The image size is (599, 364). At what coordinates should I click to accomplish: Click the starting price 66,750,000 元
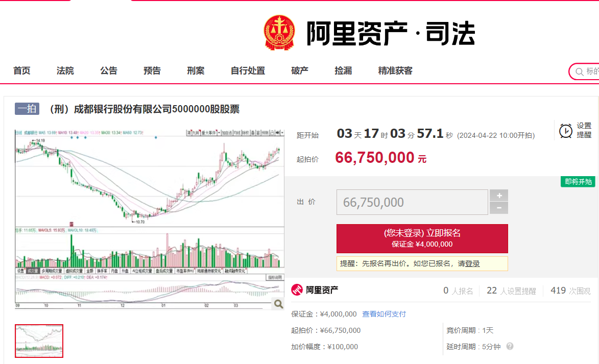point(380,158)
